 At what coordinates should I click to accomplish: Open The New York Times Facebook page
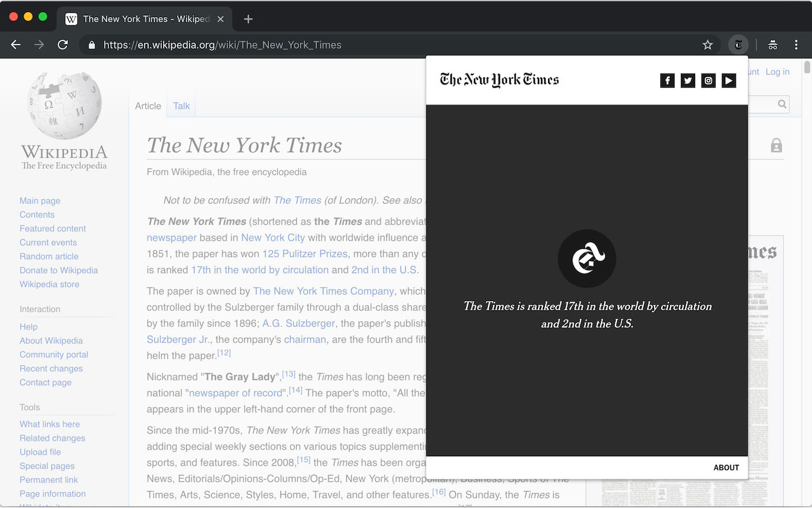(x=667, y=81)
